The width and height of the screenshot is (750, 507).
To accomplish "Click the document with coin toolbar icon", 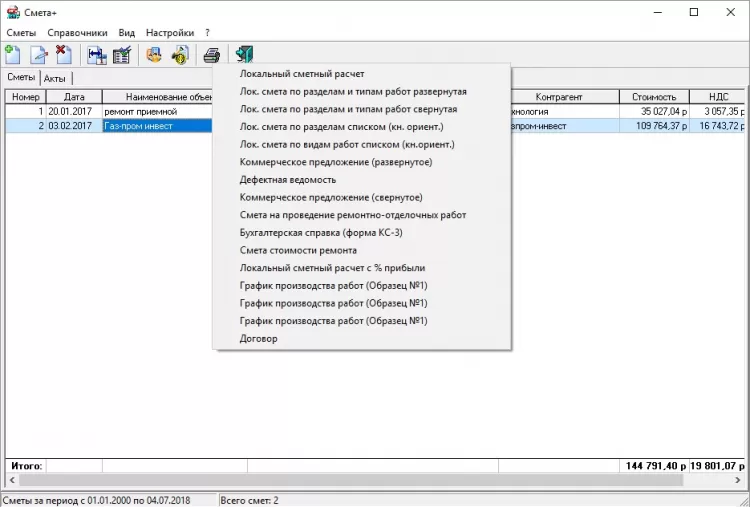I will tap(180, 55).
